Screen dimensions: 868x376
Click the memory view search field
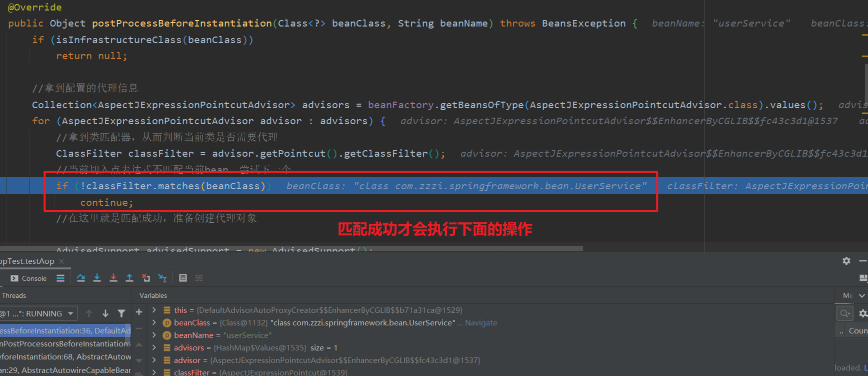tap(844, 313)
